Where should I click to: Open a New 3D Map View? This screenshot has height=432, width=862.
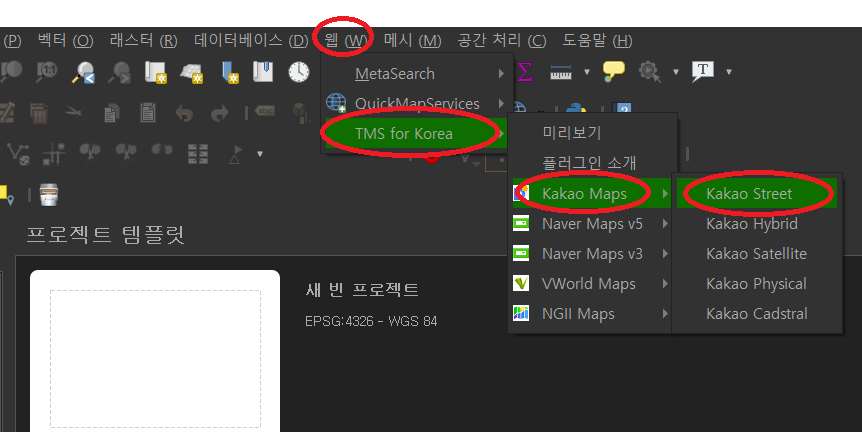[x=192, y=73]
